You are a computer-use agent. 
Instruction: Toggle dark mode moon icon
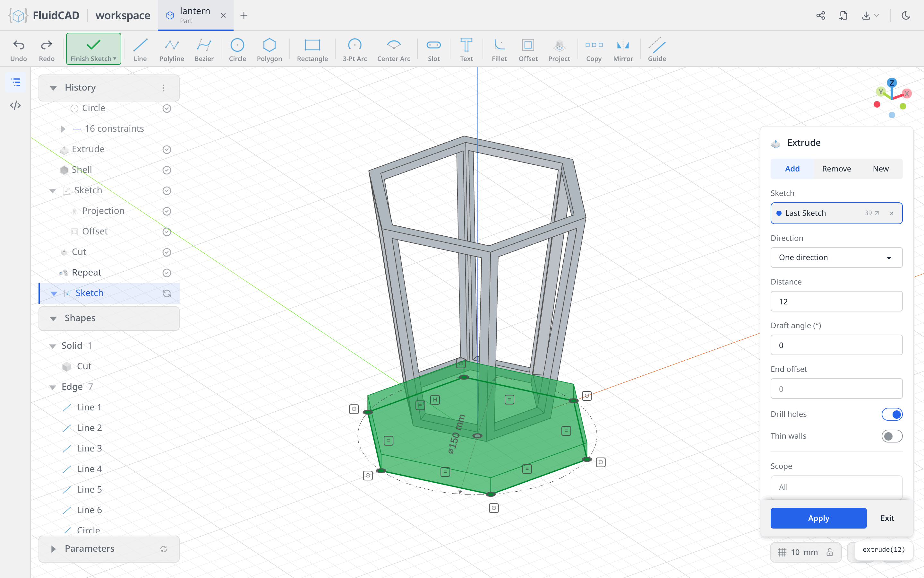906,15
